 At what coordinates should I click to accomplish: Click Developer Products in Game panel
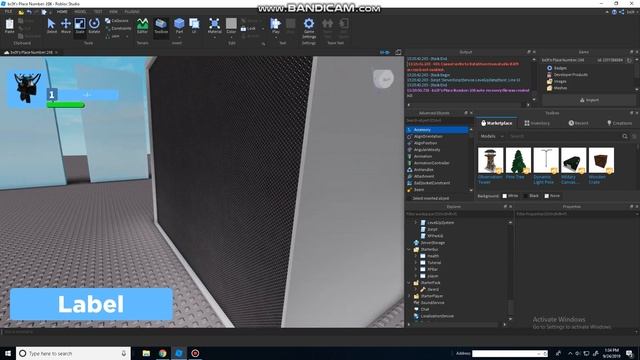tap(567, 75)
